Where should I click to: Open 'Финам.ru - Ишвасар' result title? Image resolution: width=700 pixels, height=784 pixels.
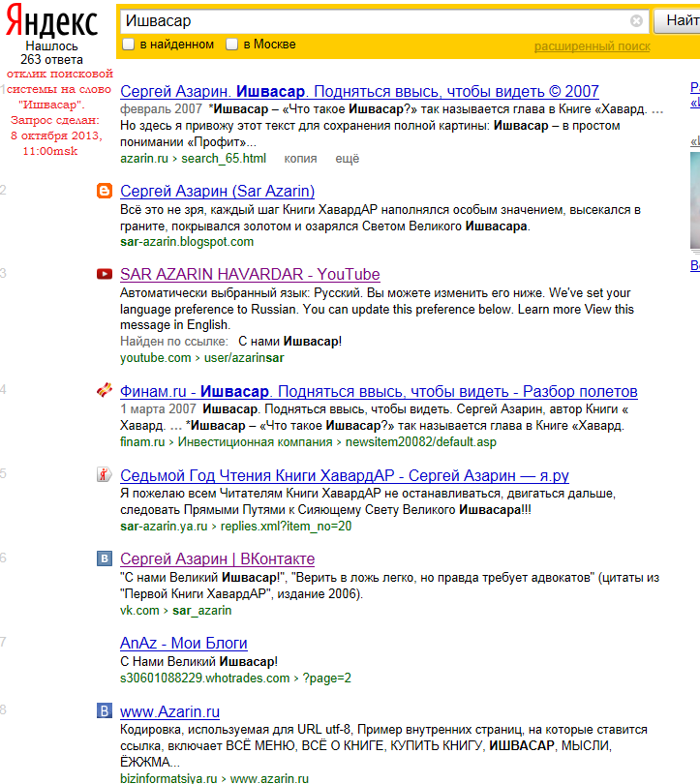click(x=379, y=391)
